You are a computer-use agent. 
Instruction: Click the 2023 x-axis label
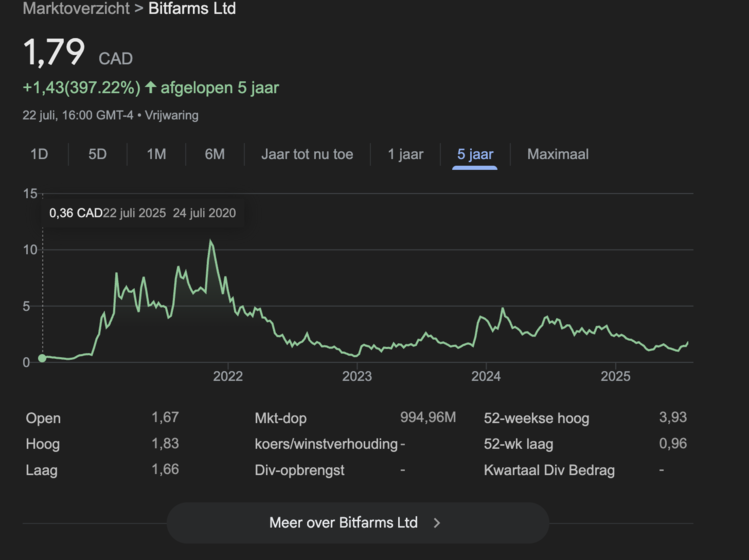point(357,377)
